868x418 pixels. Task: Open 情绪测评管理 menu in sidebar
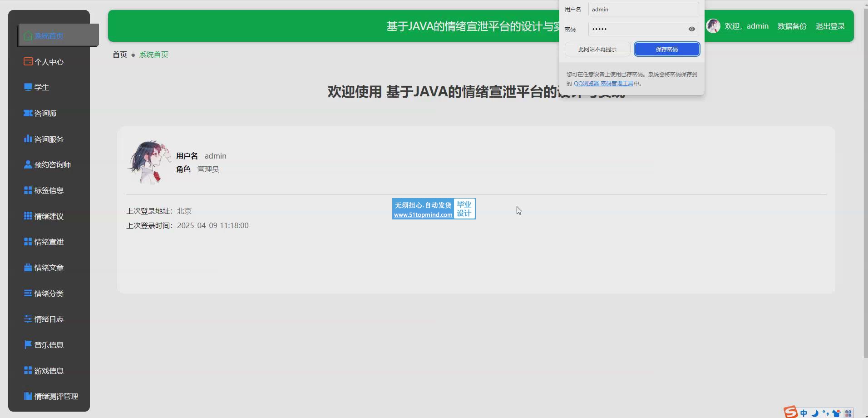[x=56, y=396]
